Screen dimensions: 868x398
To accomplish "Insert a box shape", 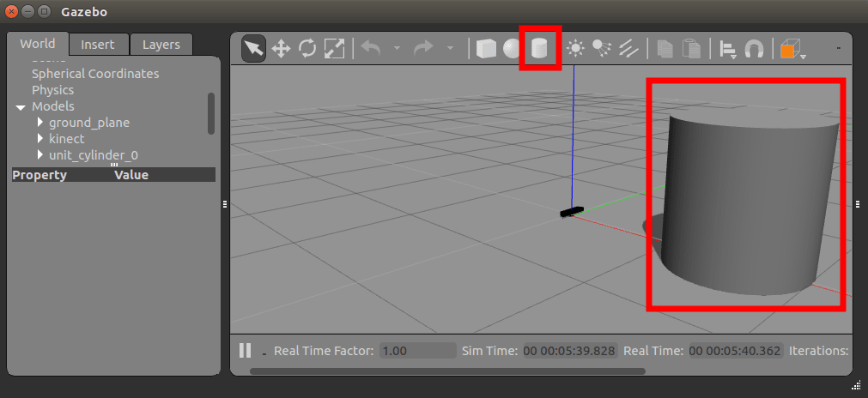I will click(486, 49).
